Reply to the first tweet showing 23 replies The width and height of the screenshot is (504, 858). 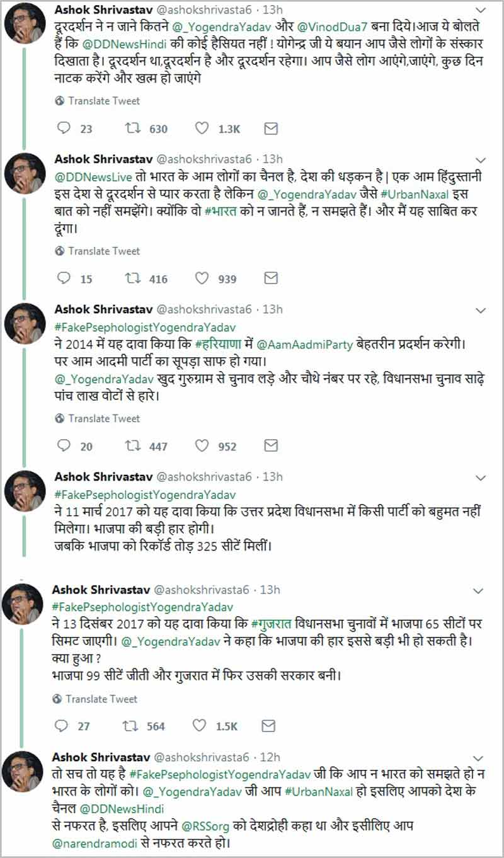[x=64, y=129]
